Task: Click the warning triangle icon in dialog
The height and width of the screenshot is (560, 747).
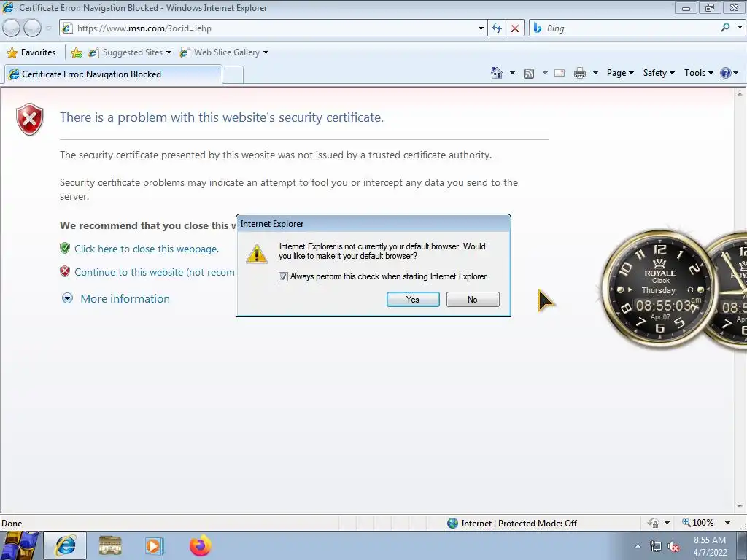Action: [x=257, y=254]
